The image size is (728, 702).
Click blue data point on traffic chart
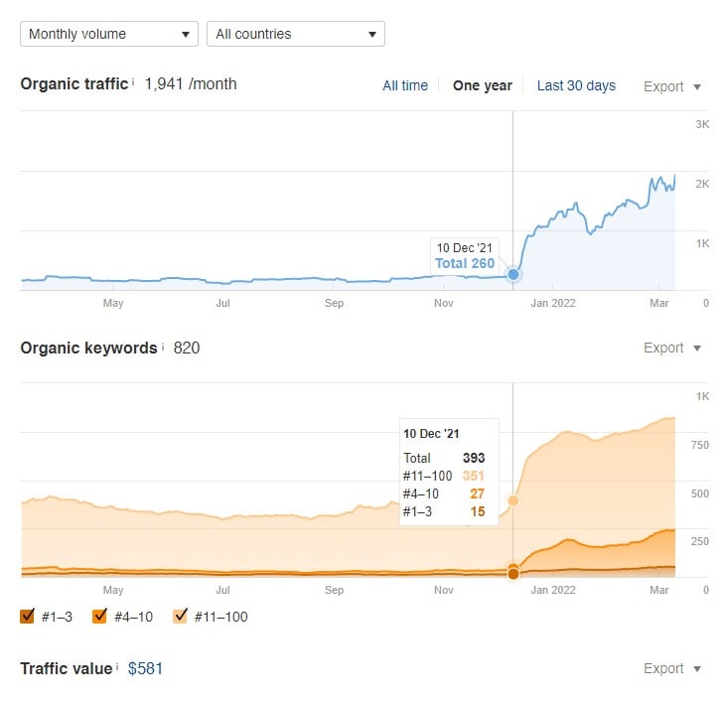click(513, 274)
